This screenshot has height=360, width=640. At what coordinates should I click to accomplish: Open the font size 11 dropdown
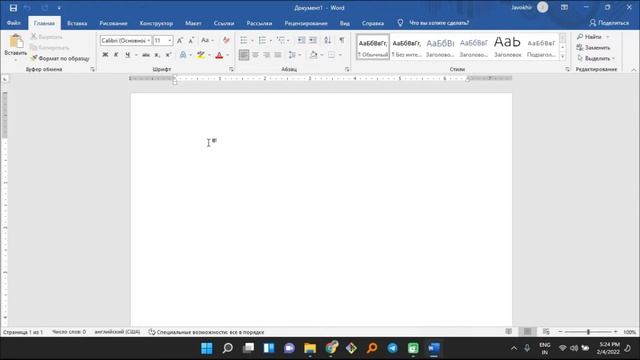[x=170, y=40]
